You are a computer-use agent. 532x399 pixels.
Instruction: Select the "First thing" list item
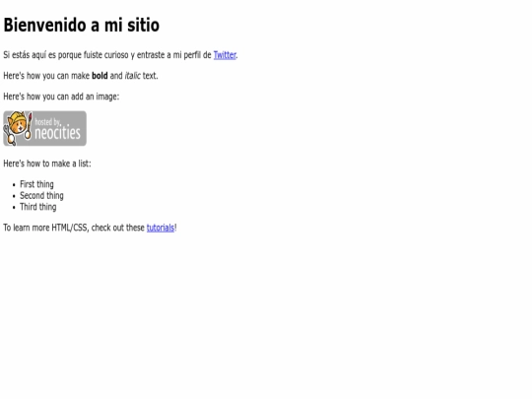point(36,184)
